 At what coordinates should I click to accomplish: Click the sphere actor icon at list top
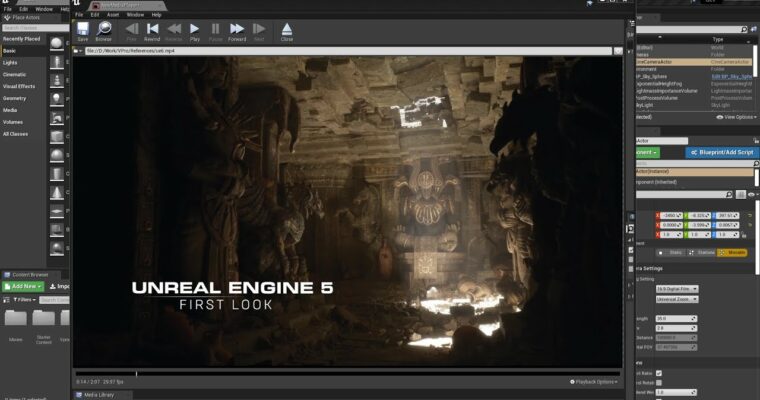tap(57, 43)
